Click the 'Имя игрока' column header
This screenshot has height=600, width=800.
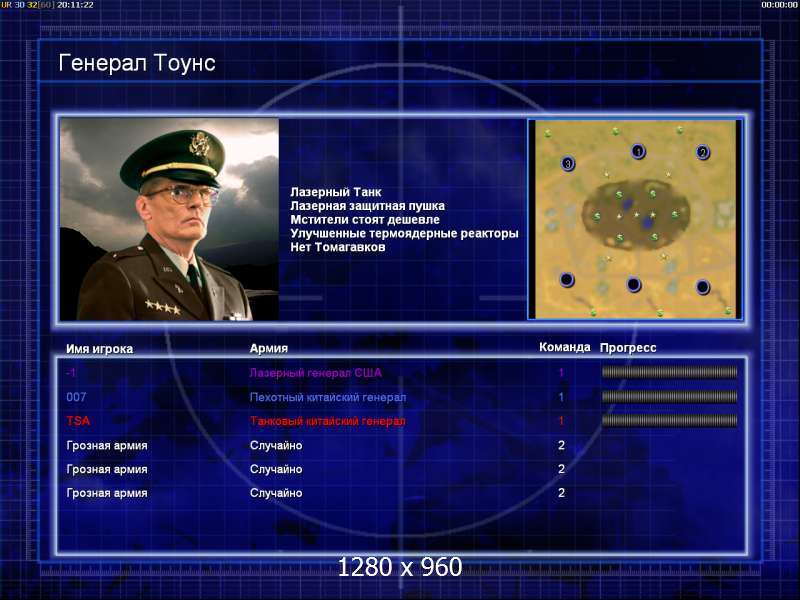click(99, 349)
